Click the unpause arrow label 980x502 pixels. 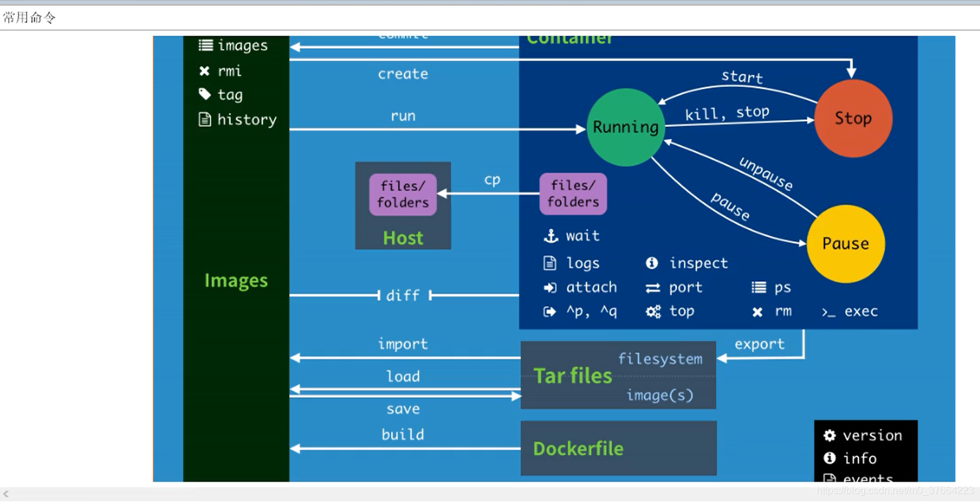click(x=766, y=174)
